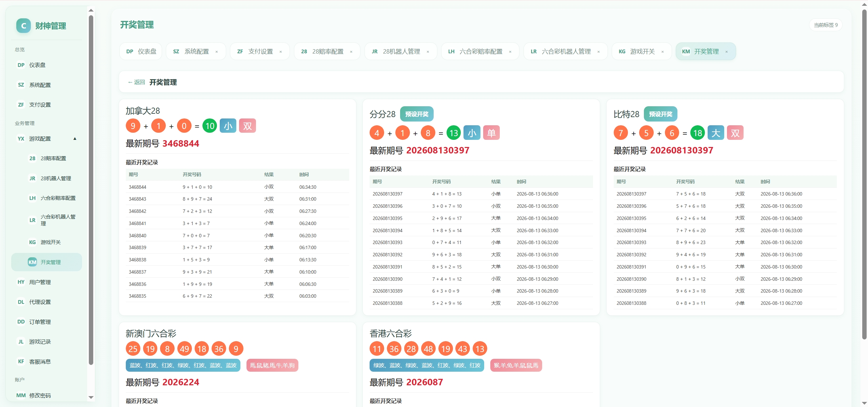Click 预设开奖 for 比特28
This screenshot has width=868, height=407.
point(660,114)
